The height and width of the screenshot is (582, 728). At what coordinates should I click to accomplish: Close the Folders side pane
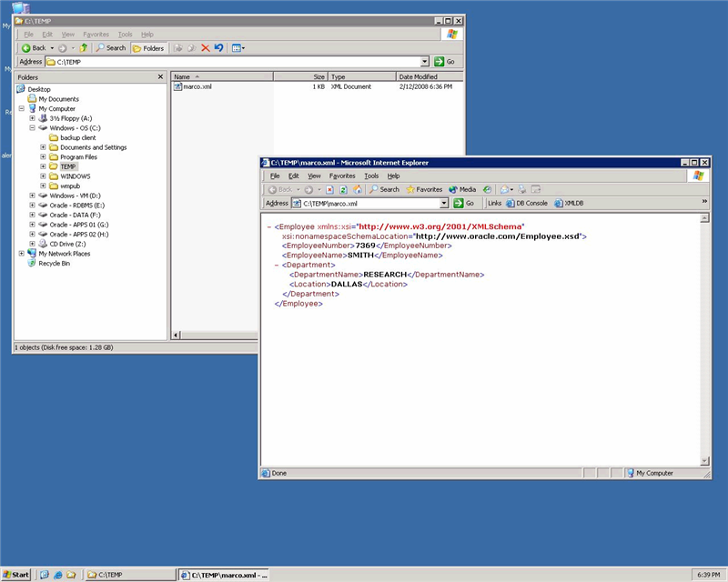161,77
